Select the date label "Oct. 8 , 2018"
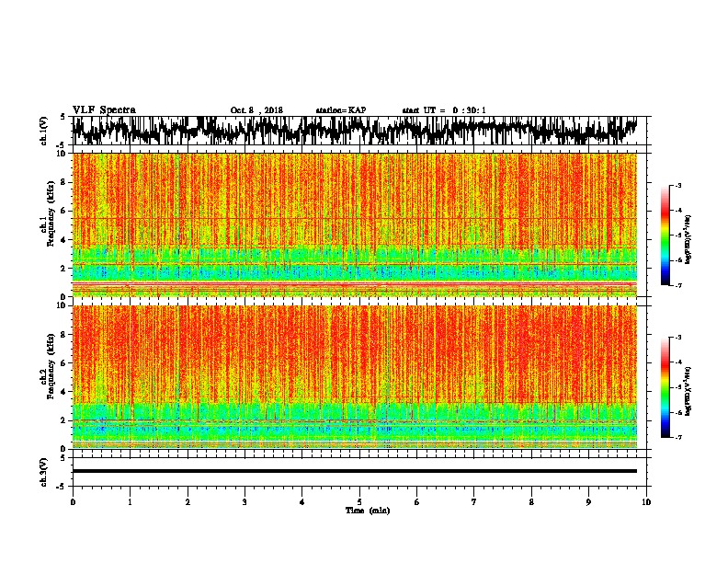The width and height of the screenshot is (728, 563). pos(256,110)
